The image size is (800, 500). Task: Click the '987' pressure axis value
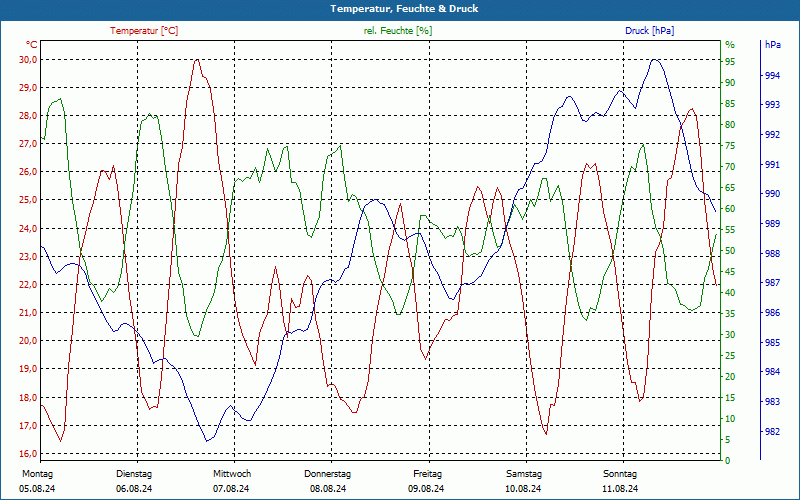click(x=773, y=283)
